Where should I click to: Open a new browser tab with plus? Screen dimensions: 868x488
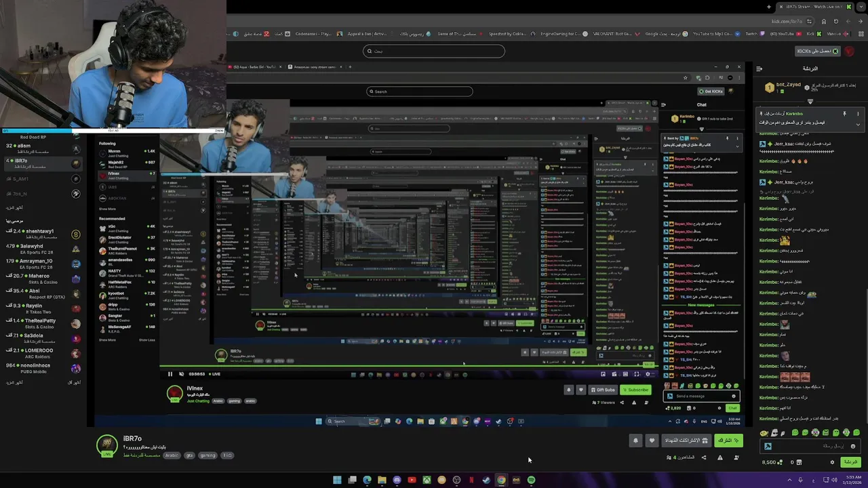(769, 7)
